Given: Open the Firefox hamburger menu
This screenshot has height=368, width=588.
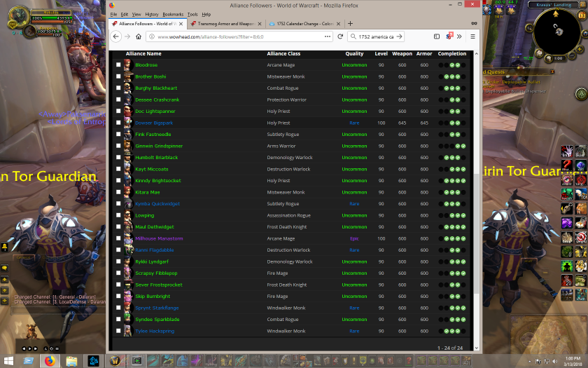Looking at the screenshot, I should [472, 36].
